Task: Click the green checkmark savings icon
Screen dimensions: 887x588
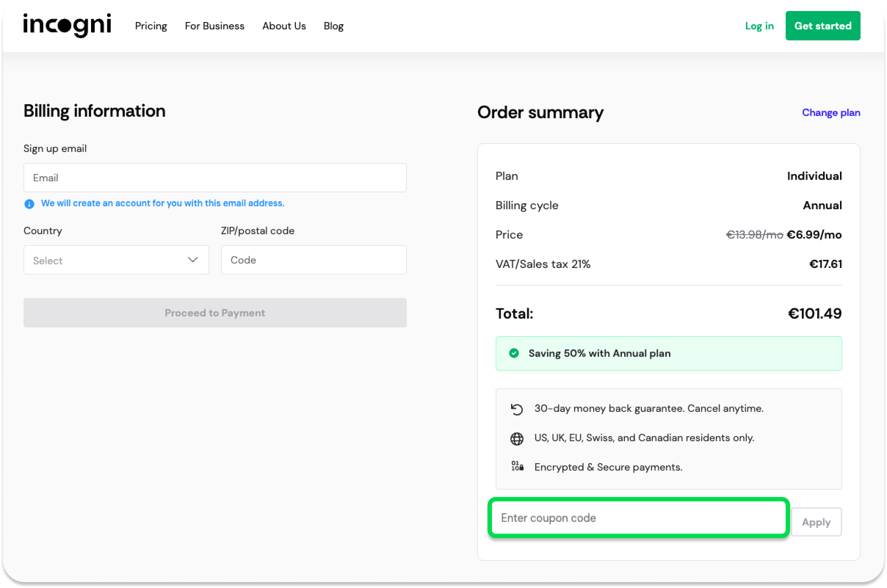Action: point(514,353)
